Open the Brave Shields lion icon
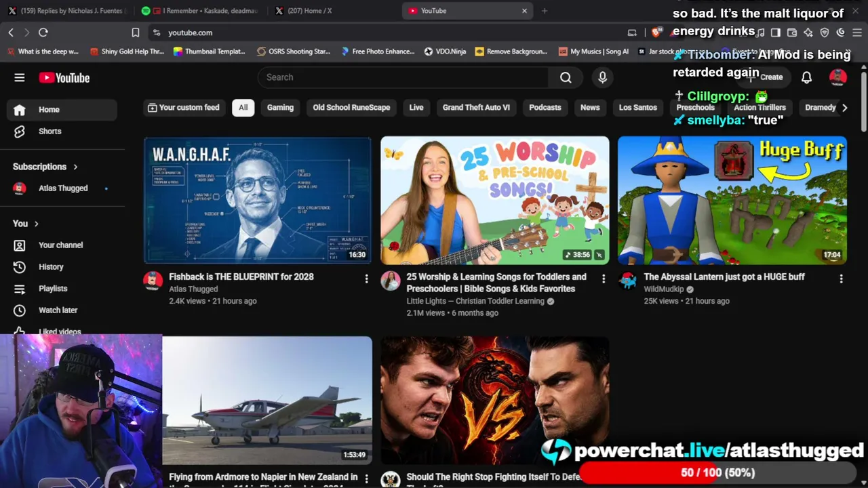 (656, 33)
